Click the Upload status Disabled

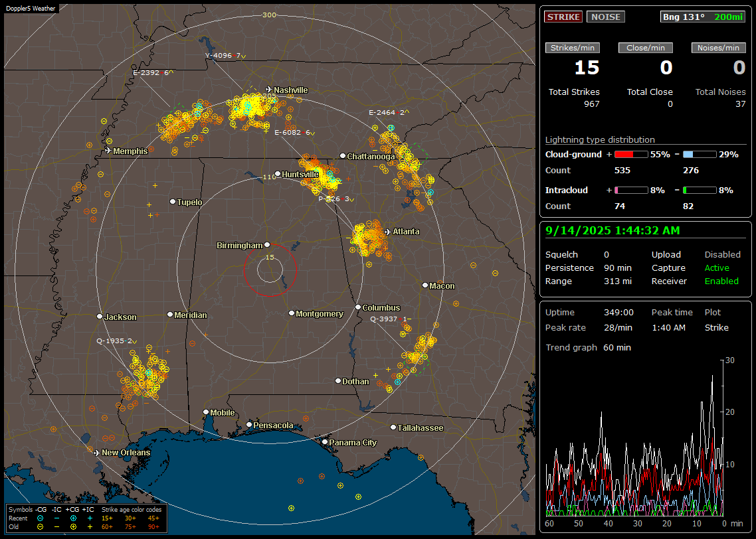(722, 254)
